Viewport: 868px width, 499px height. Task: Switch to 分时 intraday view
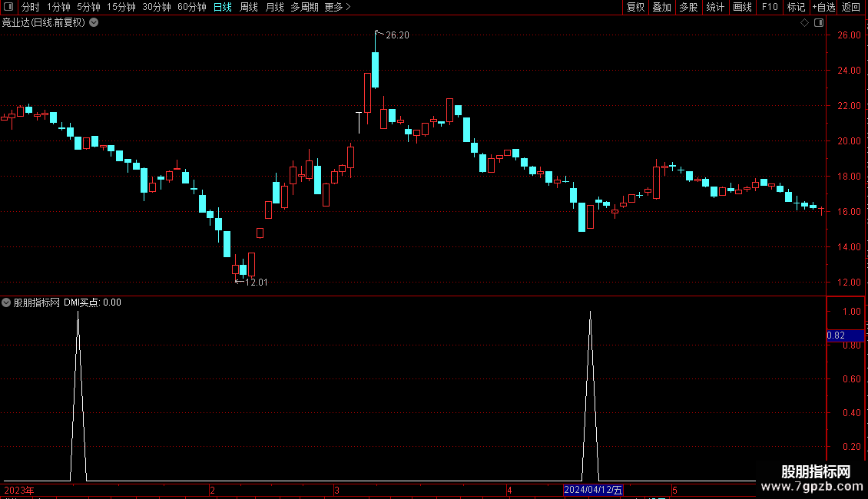tap(31, 7)
